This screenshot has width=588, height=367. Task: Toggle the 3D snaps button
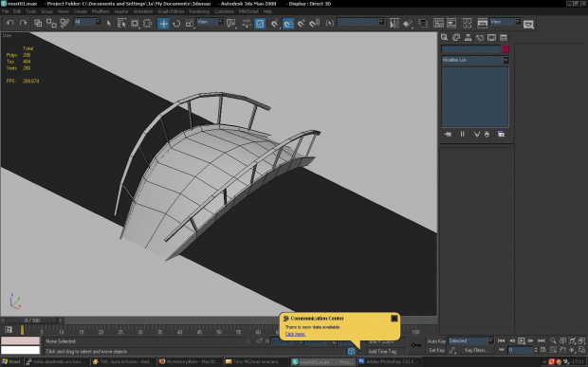pos(274,24)
